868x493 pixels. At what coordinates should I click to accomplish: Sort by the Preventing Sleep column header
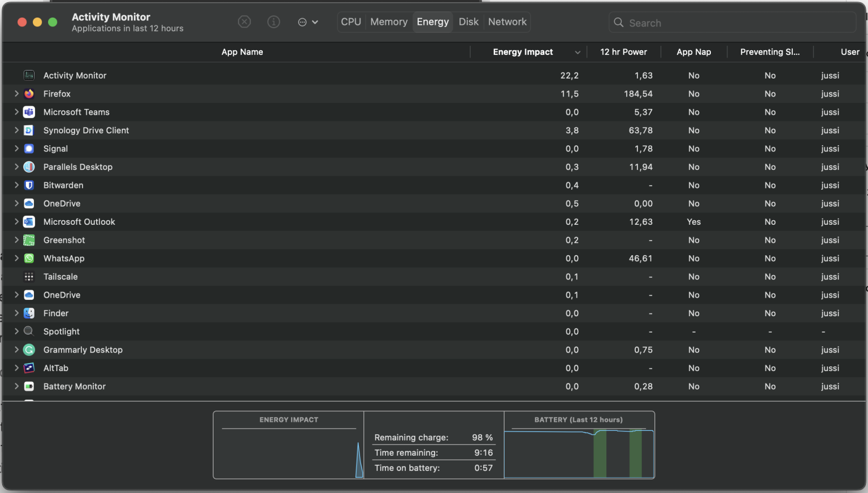click(770, 52)
